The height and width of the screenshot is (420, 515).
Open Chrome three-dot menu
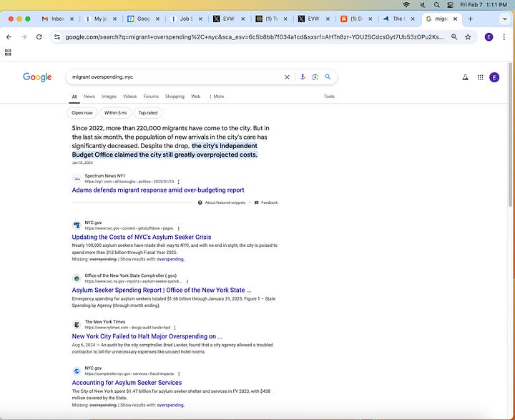[504, 36]
